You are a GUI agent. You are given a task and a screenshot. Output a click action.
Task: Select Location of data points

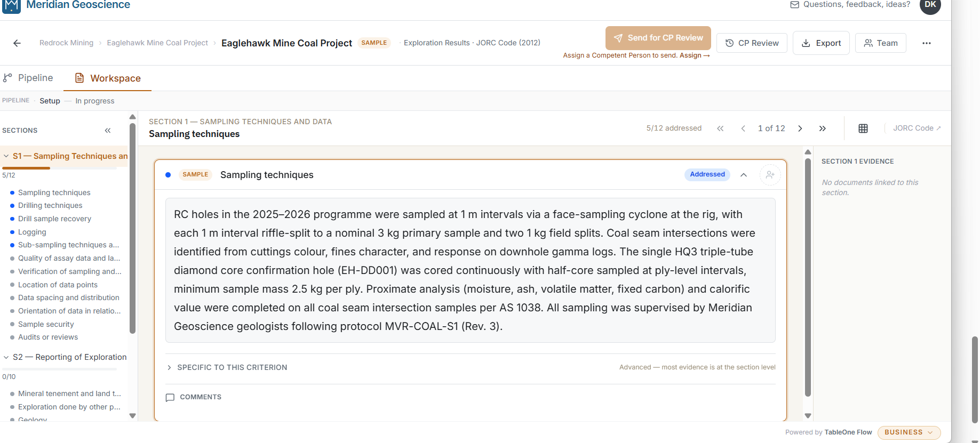58,285
